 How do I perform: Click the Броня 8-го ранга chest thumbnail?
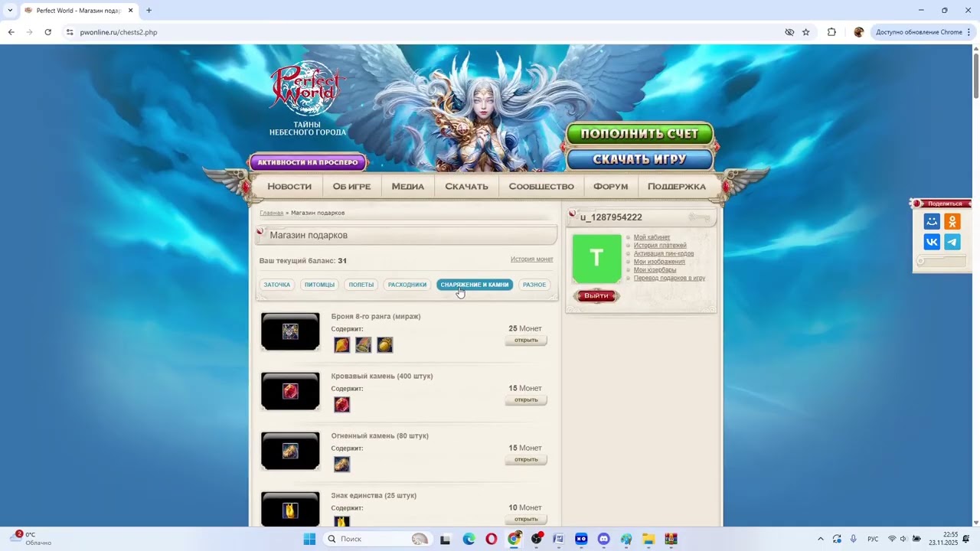pyautogui.click(x=290, y=331)
